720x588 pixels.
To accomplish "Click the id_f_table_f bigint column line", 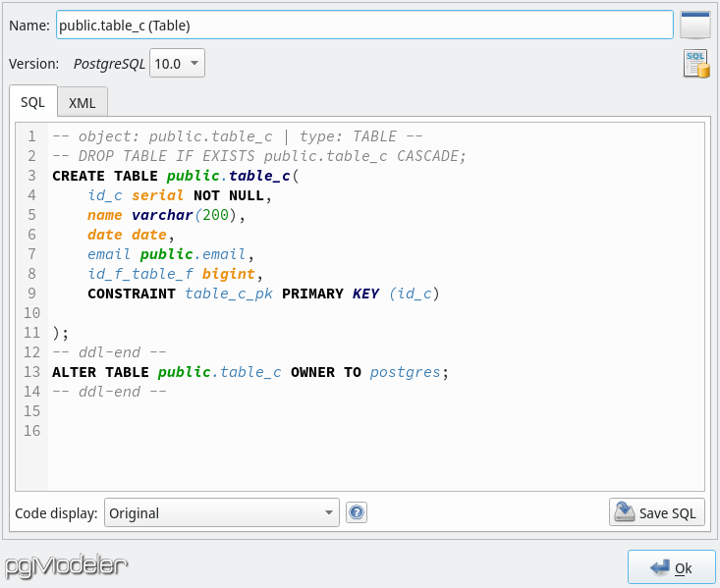I will click(x=176, y=274).
